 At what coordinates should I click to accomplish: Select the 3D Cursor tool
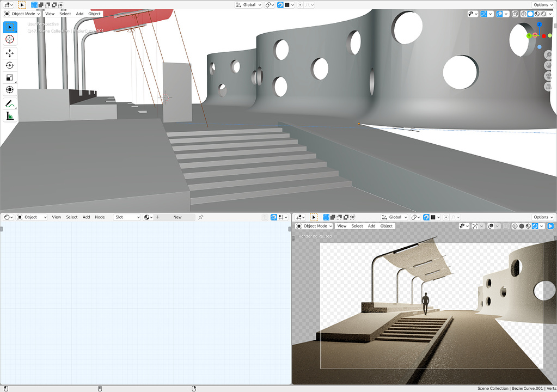click(x=10, y=39)
